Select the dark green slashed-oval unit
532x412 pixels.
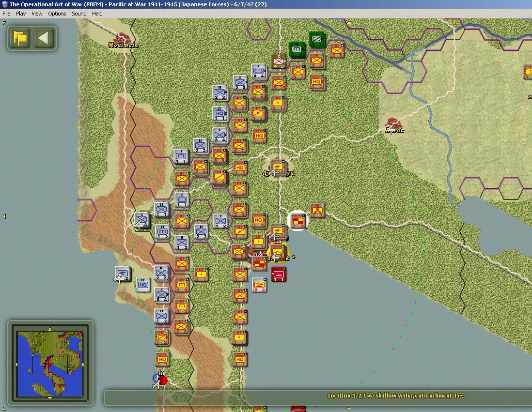click(x=317, y=39)
